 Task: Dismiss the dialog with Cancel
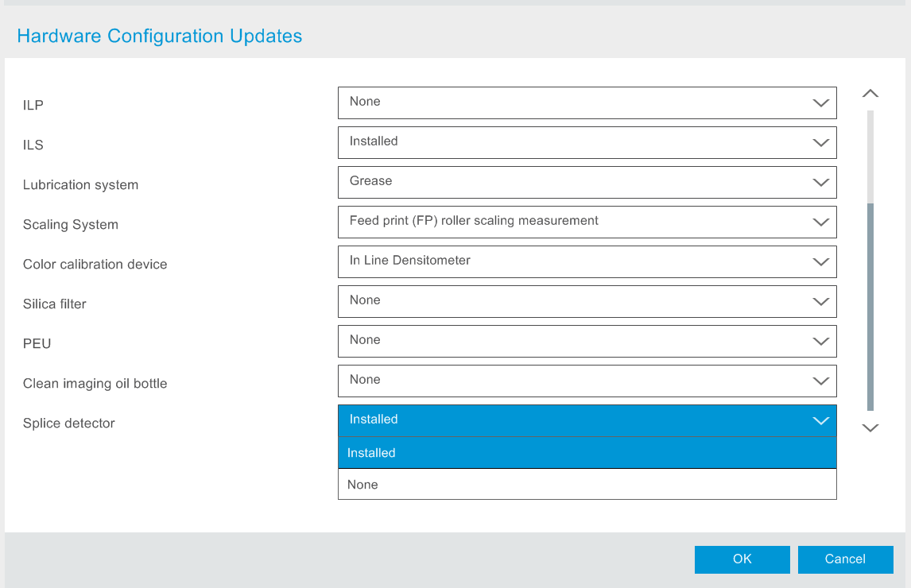pyautogui.click(x=845, y=559)
